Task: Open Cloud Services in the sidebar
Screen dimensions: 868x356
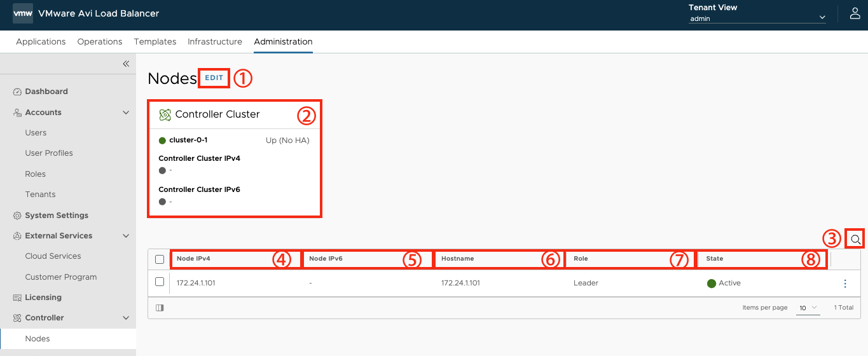Action: (x=53, y=256)
